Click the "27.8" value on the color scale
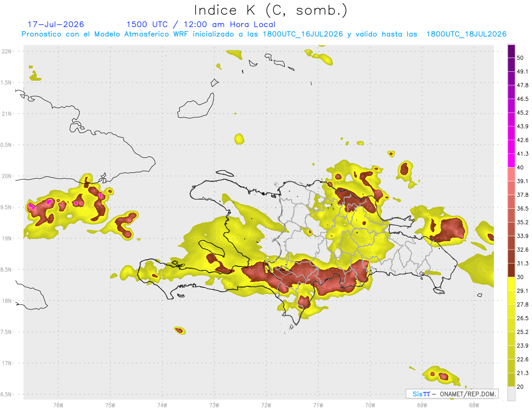The height and width of the screenshot is (411, 532). coord(523,305)
